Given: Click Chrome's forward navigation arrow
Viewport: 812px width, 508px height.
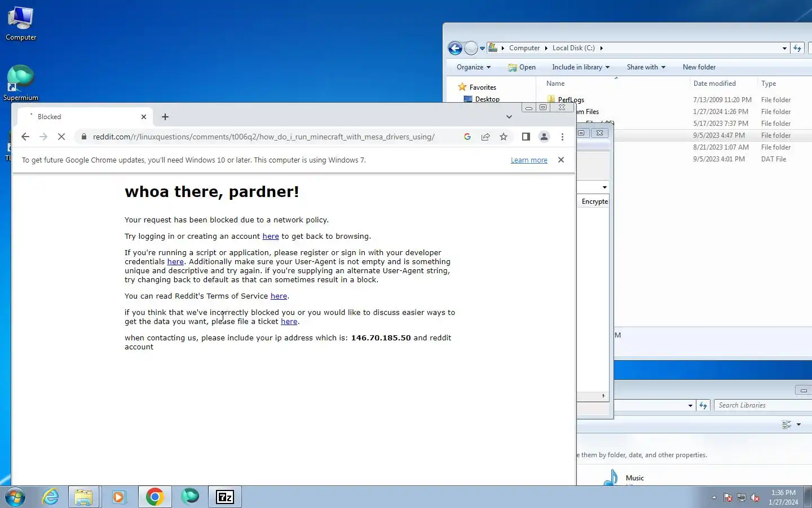Looking at the screenshot, I should [x=43, y=137].
